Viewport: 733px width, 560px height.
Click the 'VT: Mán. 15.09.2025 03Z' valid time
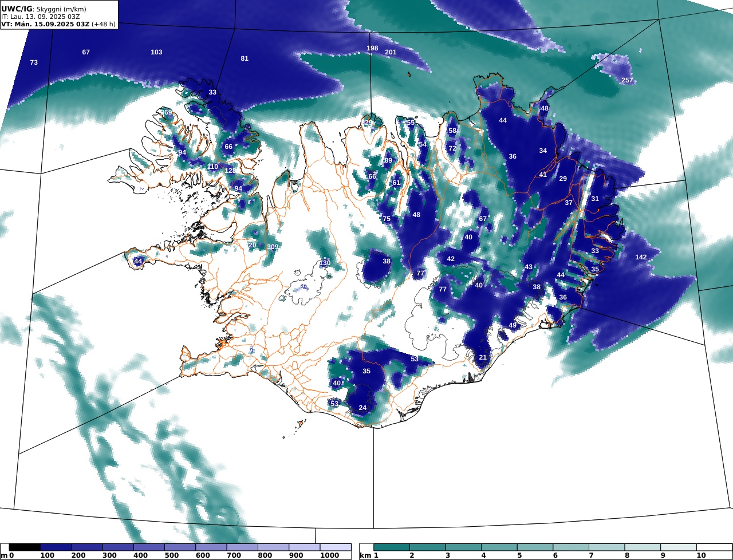[x=45, y=25]
